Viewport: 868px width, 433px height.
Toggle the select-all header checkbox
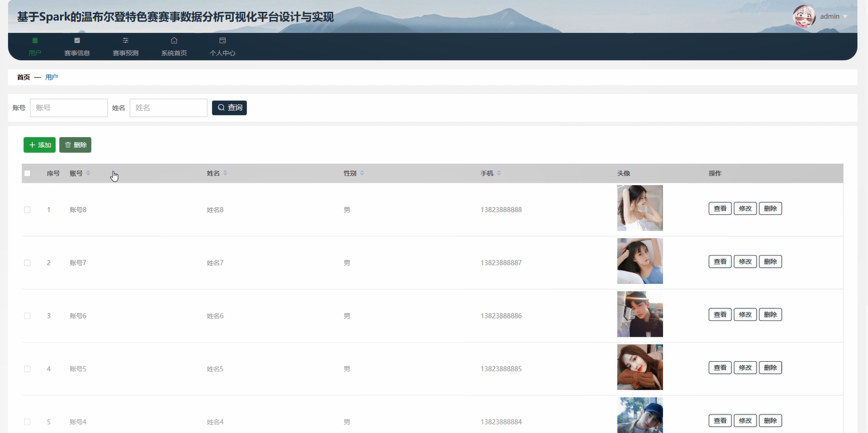[27, 173]
